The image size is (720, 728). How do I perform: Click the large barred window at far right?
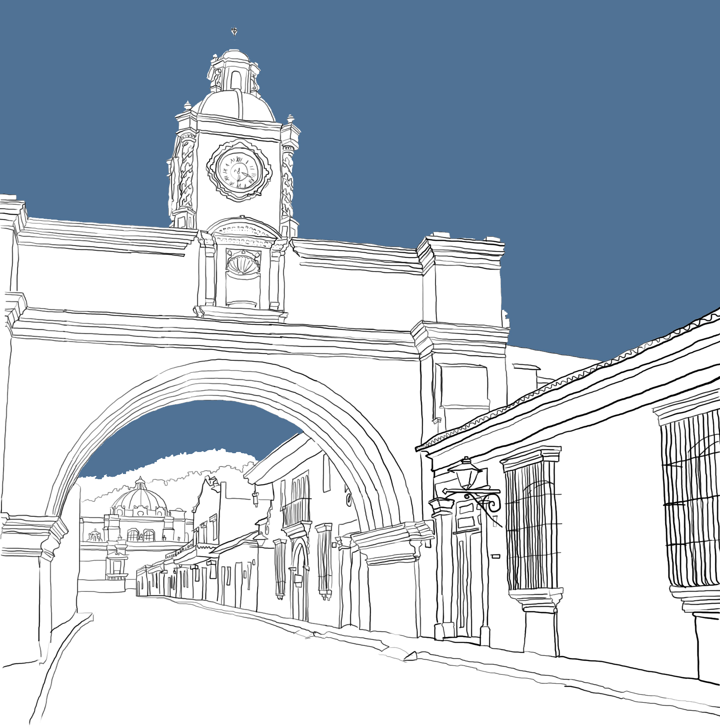pyautogui.click(x=690, y=500)
